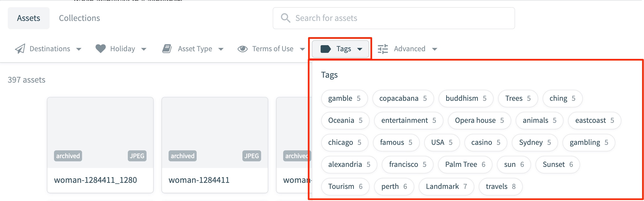Image resolution: width=644 pixels, height=201 pixels.
Task: Click the tag icon in Tags filter
Action: pyautogui.click(x=326, y=49)
